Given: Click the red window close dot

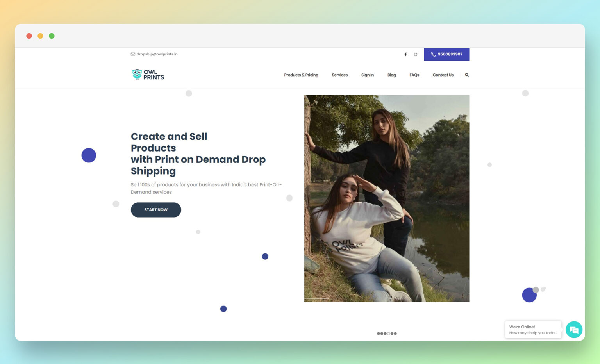Looking at the screenshot, I should coord(29,36).
